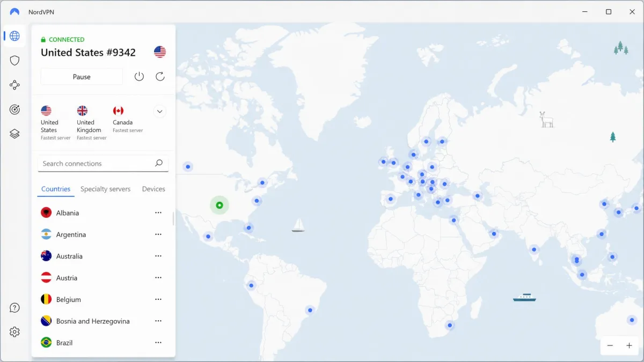
Task: Switch to the Devices tab
Action: coord(153,189)
